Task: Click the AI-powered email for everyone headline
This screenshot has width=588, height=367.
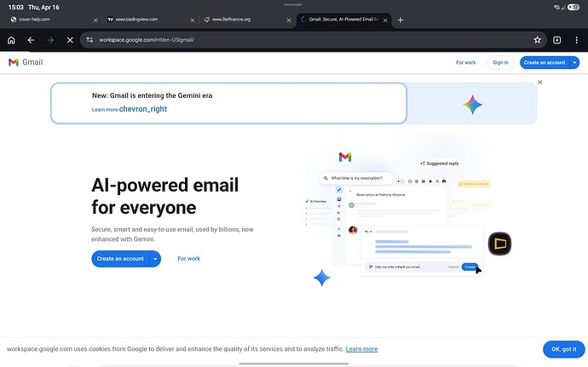Action: tap(165, 196)
